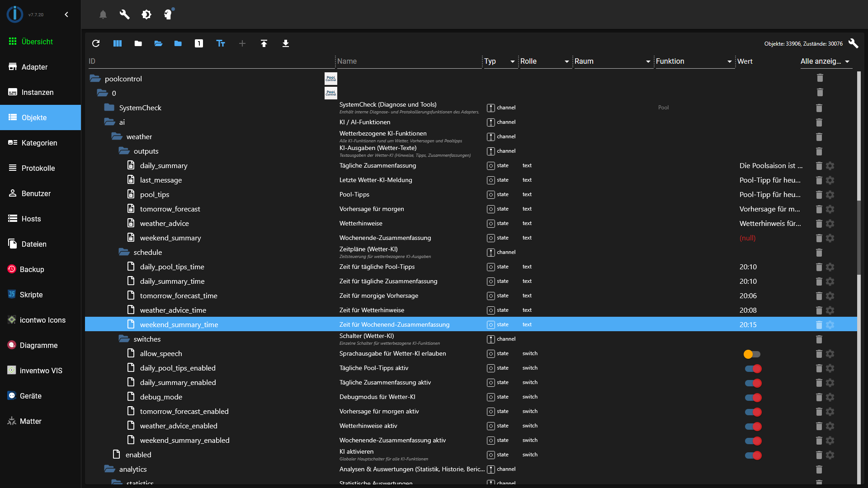Expand all folders with the open folder icon
Image resolution: width=868 pixels, height=488 pixels.
click(158, 43)
